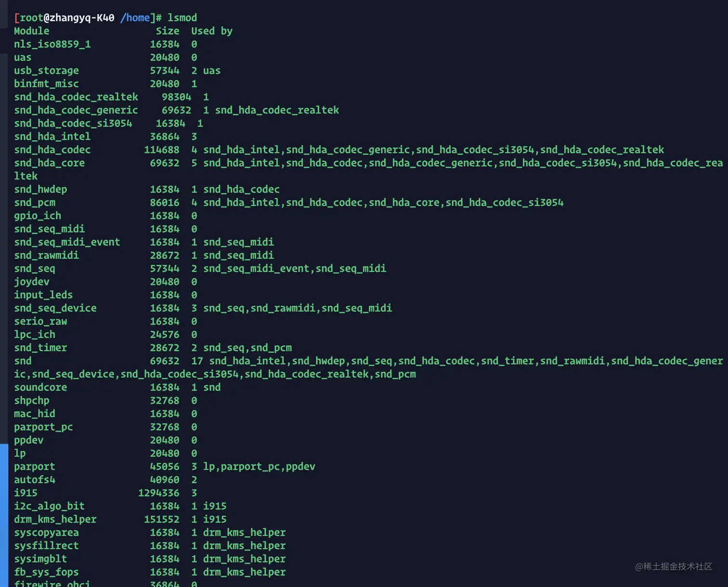Click the size value "86016" for snd_pcm
The width and height of the screenshot is (728, 587).
click(x=165, y=203)
